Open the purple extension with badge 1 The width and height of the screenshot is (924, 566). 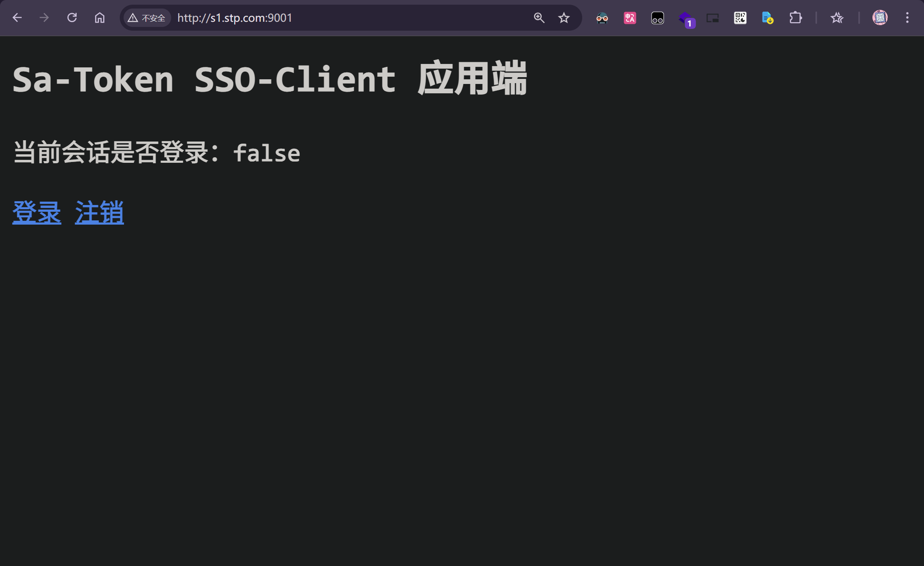click(686, 19)
